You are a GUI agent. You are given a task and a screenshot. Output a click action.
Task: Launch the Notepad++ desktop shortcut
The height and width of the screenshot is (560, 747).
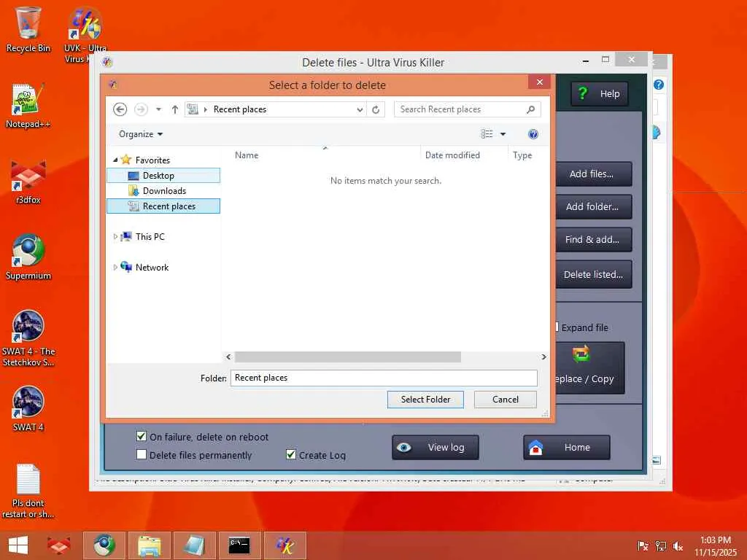tap(28, 106)
